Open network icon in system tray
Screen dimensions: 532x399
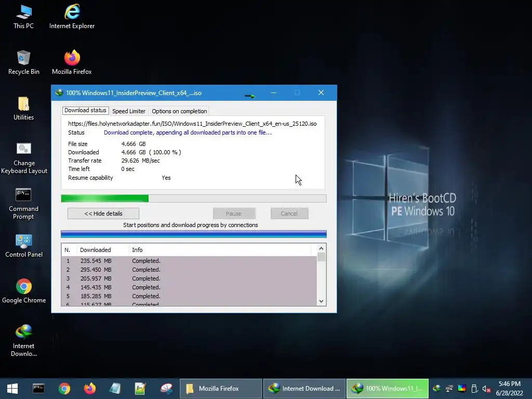click(449, 389)
